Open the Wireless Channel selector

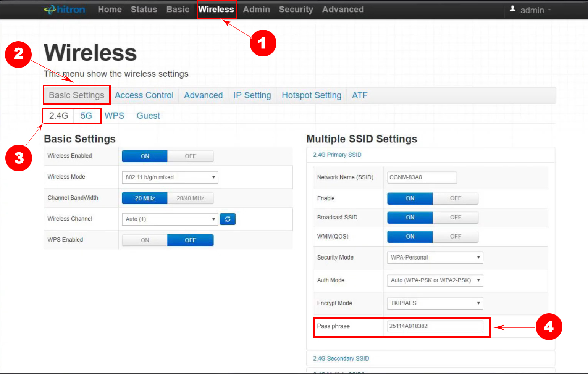170,219
